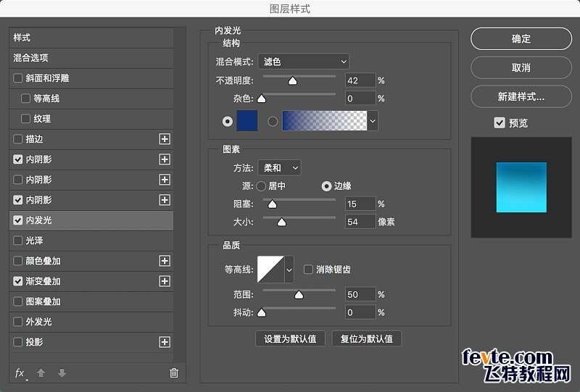Enable the 纹理 sub-option checkbox
Screen dimensions: 580x392
[25, 119]
